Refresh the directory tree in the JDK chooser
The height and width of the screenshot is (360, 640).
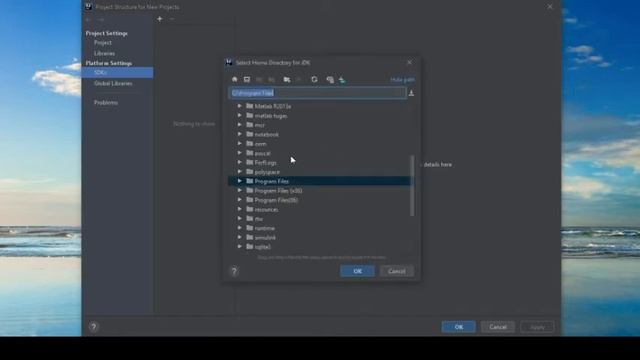click(314, 79)
